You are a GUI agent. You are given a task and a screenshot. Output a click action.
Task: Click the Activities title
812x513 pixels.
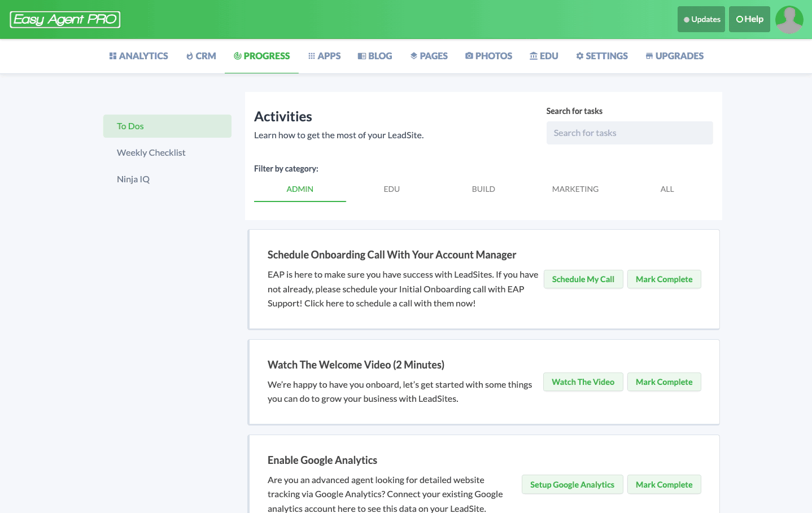pyautogui.click(x=283, y=116)
